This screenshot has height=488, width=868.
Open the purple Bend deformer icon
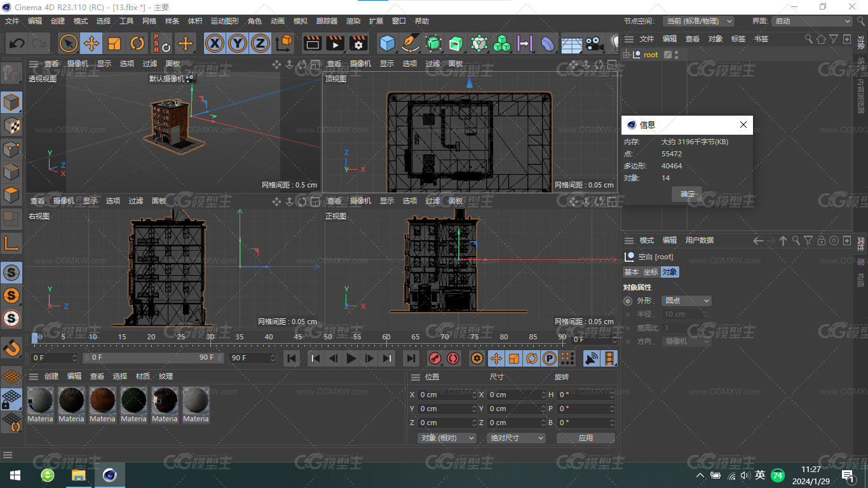pyautogui.click(x=547, y=43)
